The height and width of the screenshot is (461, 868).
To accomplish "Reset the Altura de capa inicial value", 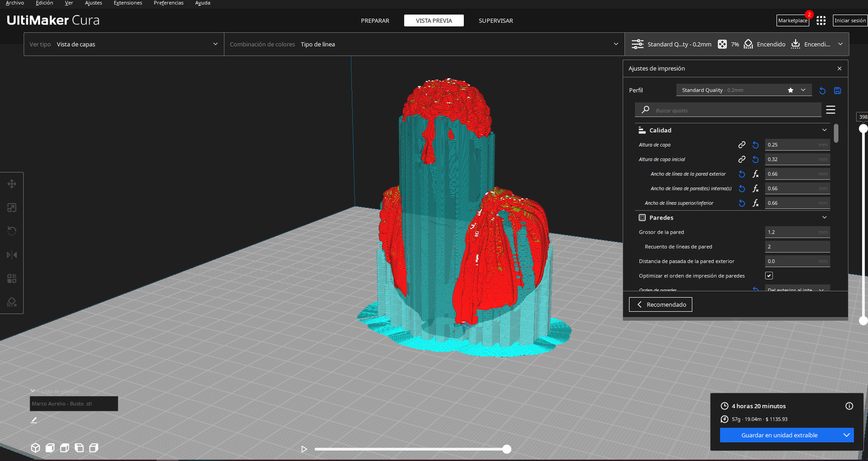I will tap(756, 159).
